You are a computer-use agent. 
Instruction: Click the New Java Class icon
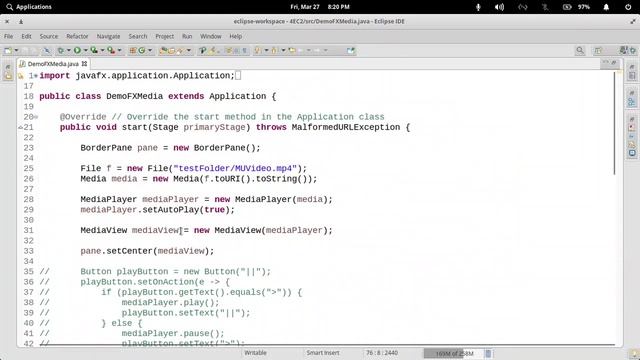pyautogui.click(x=142, y=51)
